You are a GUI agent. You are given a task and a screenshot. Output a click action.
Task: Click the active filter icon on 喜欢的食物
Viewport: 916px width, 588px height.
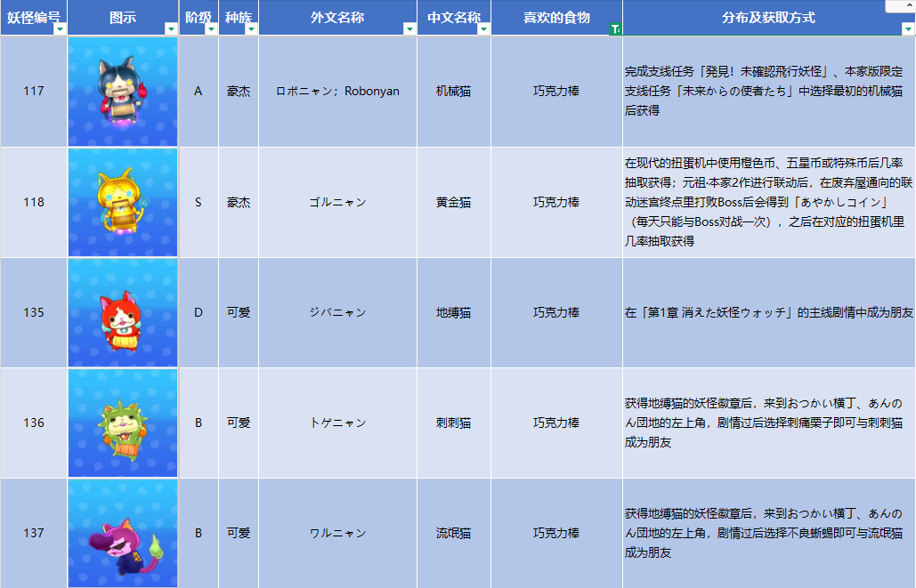(x=615, y=29)
